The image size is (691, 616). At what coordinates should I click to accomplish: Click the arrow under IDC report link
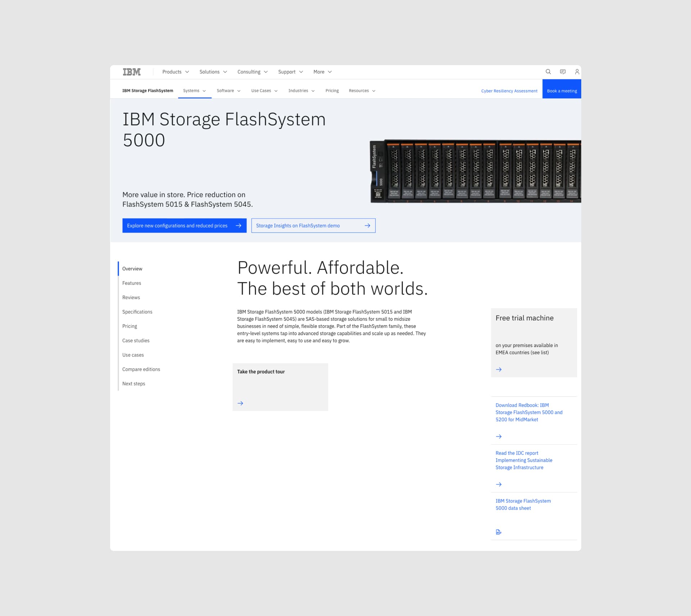tap(499, 484)
